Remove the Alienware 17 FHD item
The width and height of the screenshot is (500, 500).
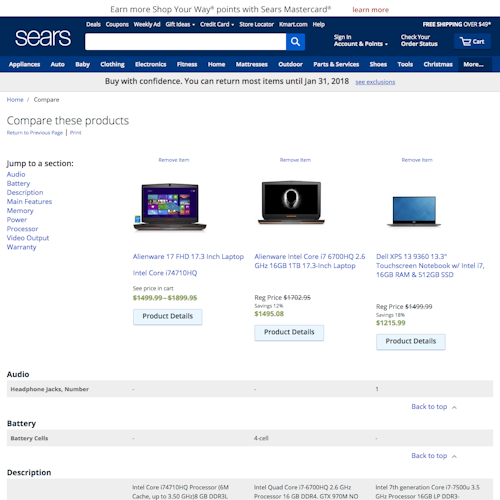(x=174, y=160)
